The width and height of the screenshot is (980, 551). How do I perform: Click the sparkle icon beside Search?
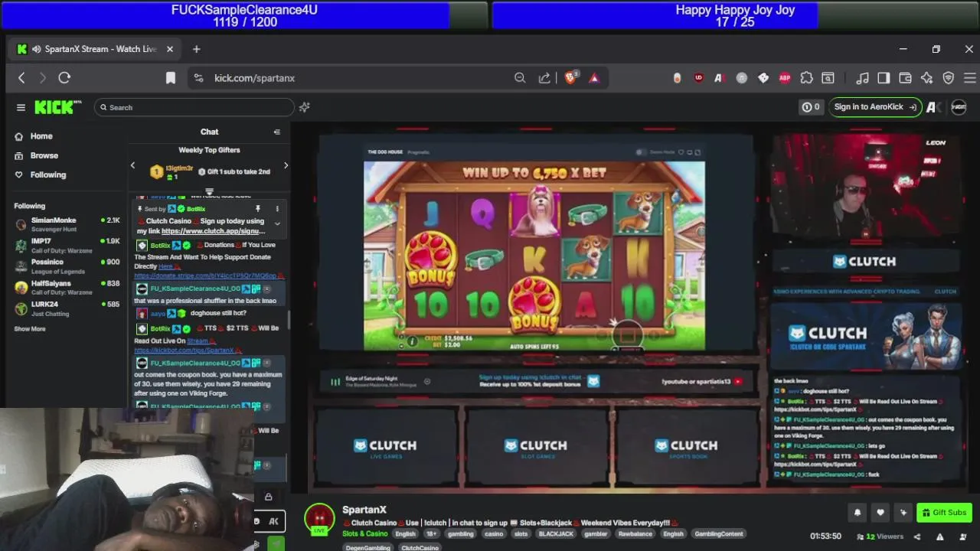point(305,107)
